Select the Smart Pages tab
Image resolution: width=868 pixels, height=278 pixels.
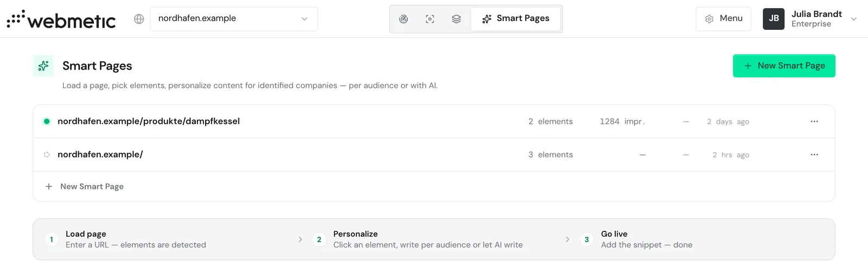coord(516,19)
